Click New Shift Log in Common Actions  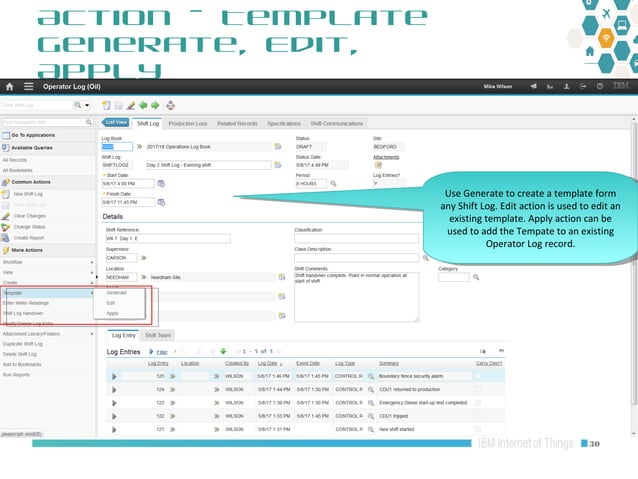[28, 194]
